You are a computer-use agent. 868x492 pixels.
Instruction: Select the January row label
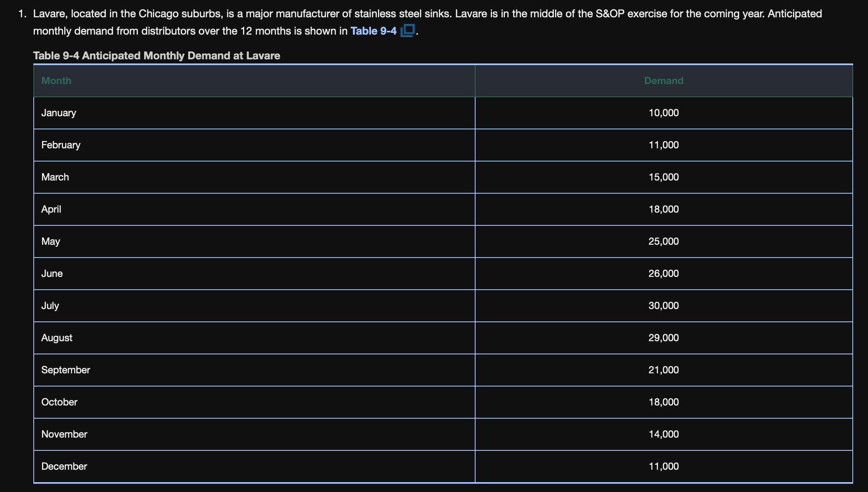tap(58, 113)
